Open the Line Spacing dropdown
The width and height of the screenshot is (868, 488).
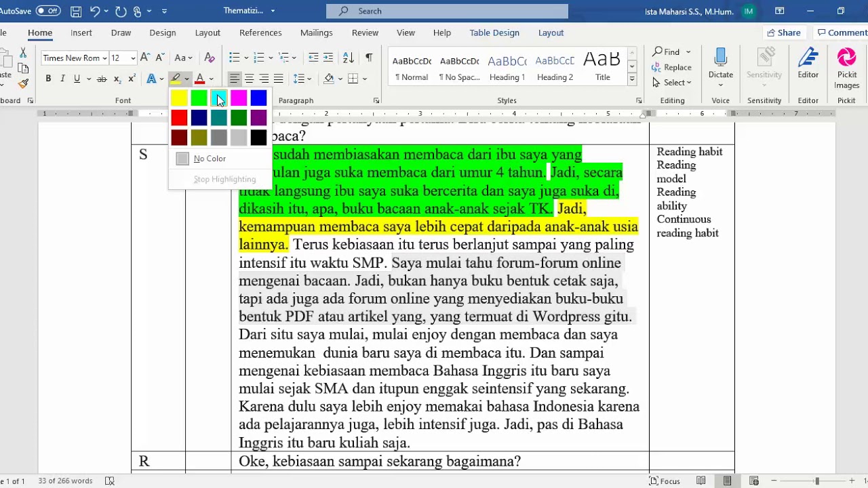(303, 79)
